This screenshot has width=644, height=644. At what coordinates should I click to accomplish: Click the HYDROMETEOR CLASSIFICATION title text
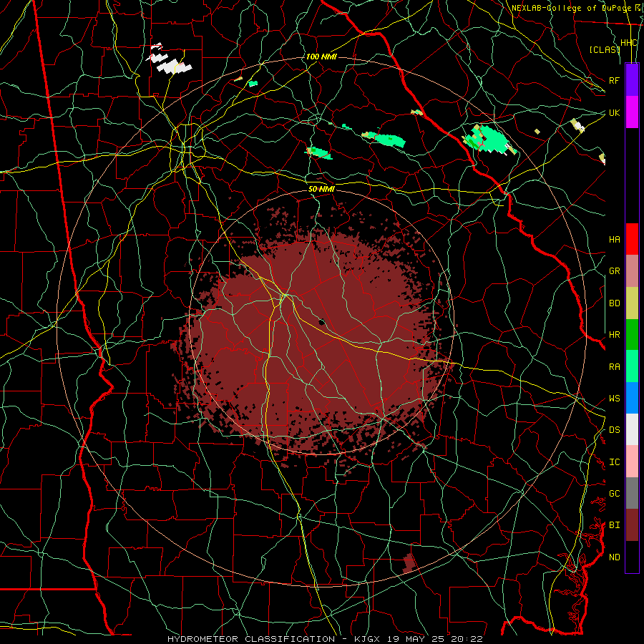251,639
